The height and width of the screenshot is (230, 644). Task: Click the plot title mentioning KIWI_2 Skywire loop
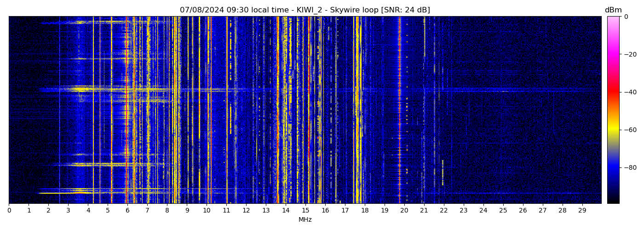(305, 10)
